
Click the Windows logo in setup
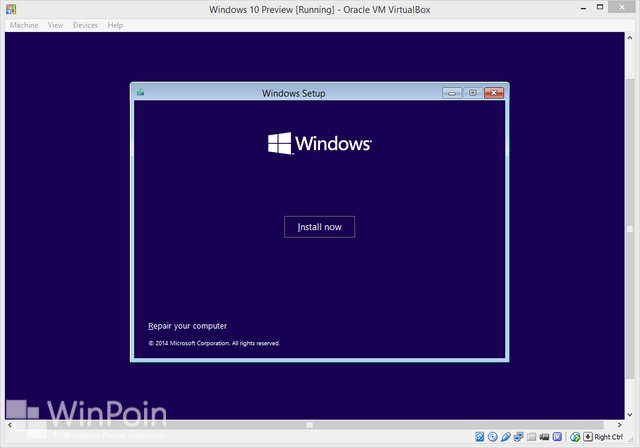320,143
